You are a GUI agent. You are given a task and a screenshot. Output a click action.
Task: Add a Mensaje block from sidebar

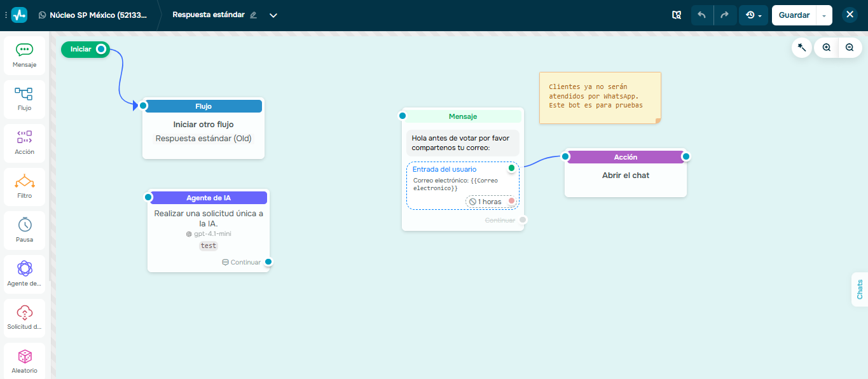(24, 56)
